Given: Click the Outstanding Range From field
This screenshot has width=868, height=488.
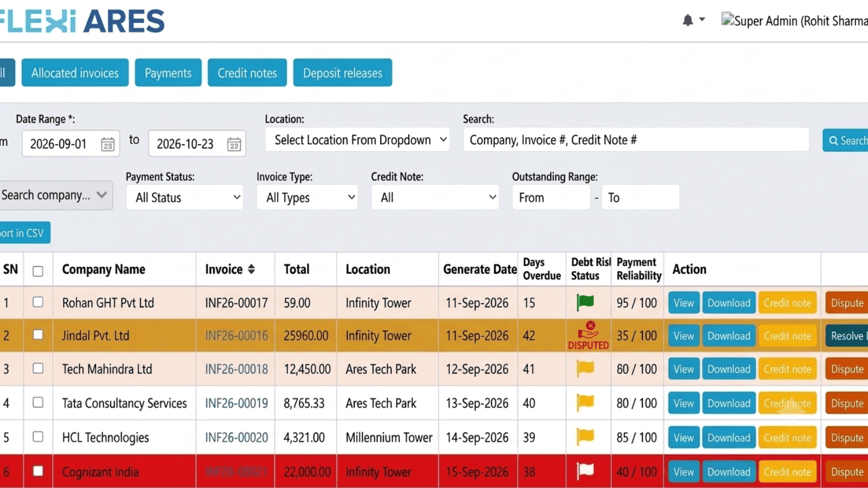Looking at the screenshot, I should [551, 197].
